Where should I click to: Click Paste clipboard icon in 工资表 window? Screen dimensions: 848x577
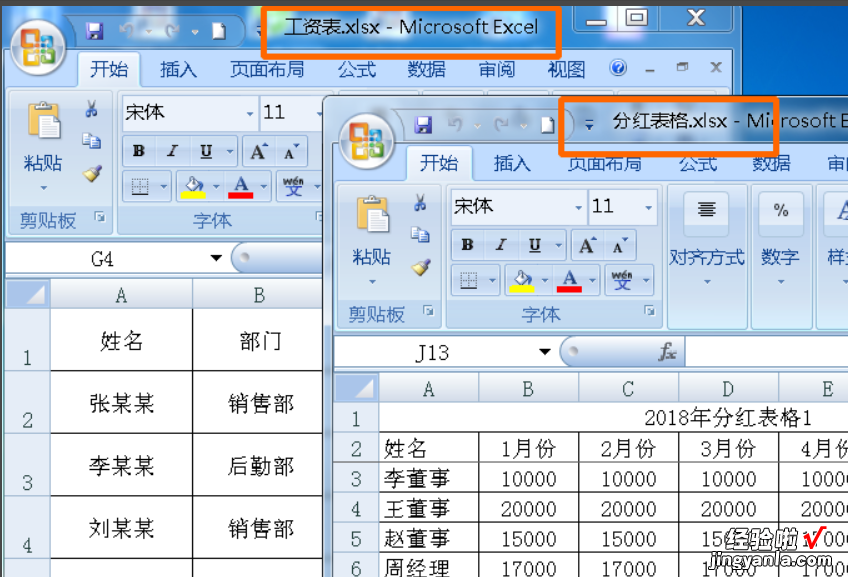(x=44, y=120)
